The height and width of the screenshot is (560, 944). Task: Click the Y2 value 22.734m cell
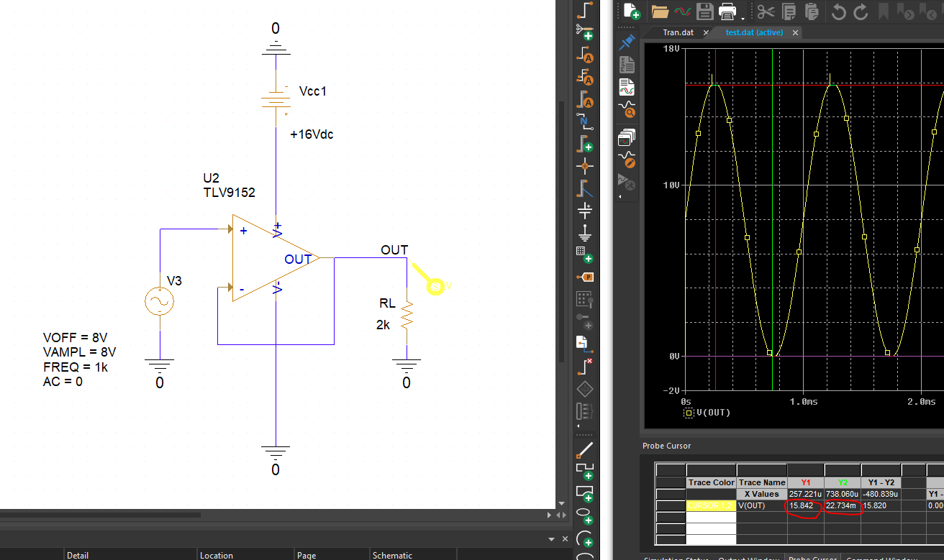(x=842, y=505)
